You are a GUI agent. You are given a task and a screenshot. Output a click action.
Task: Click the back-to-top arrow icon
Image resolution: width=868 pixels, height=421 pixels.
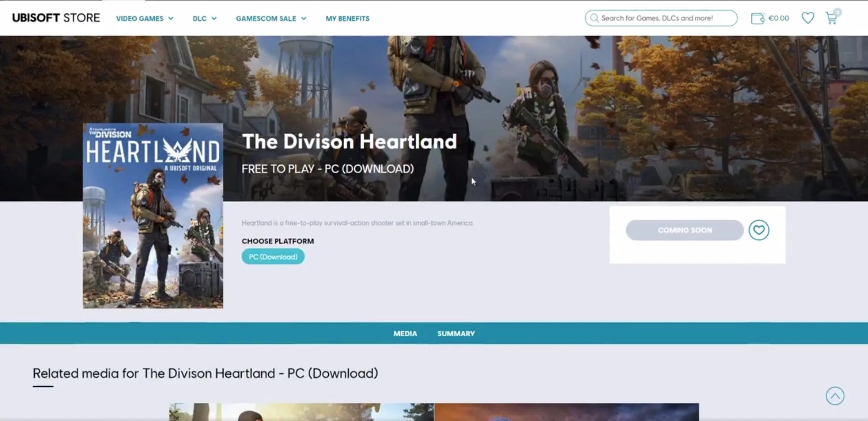click(835, 396)
